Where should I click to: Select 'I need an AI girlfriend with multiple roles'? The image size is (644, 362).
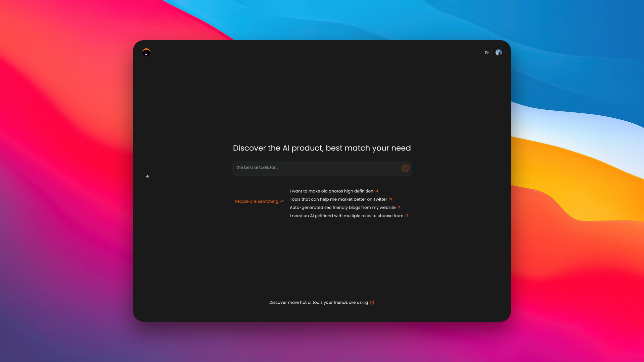click(346, 216)
